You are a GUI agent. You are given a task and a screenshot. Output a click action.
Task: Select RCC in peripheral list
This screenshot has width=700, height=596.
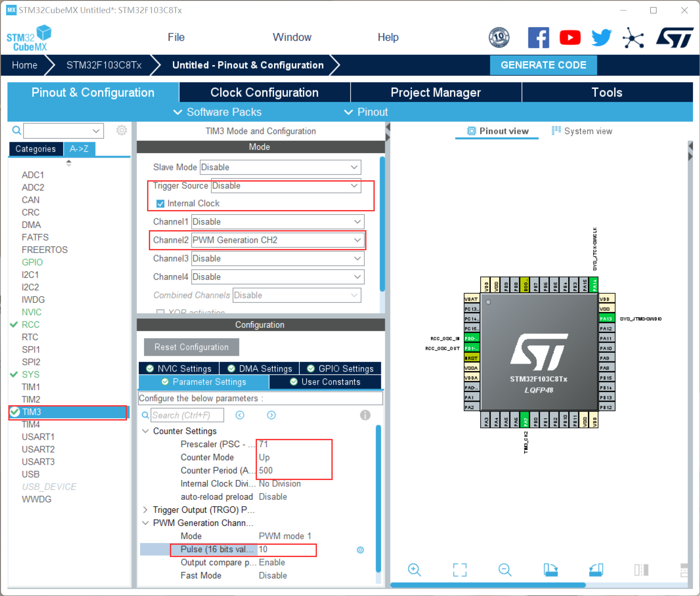click(x=31, y=325)
